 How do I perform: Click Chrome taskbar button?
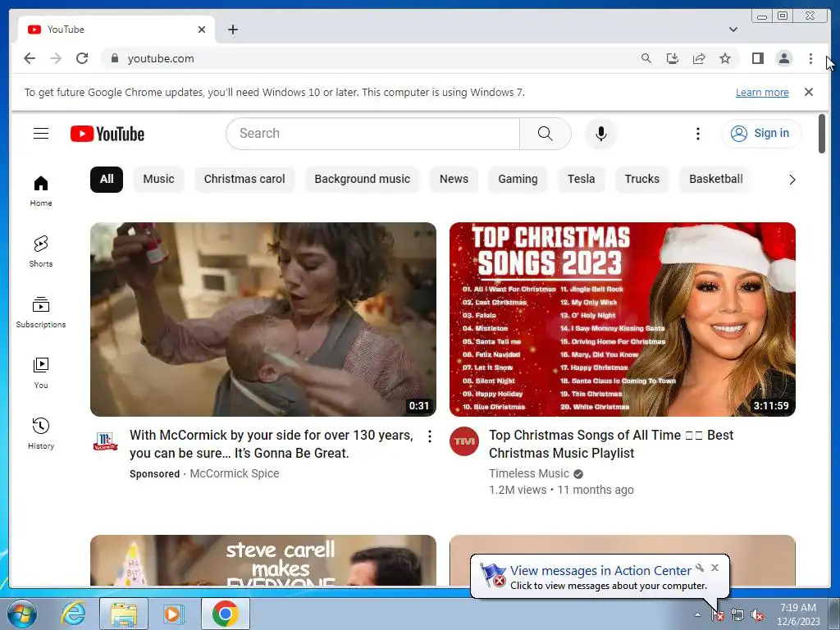pyautogui.click(x=225, y=614)
